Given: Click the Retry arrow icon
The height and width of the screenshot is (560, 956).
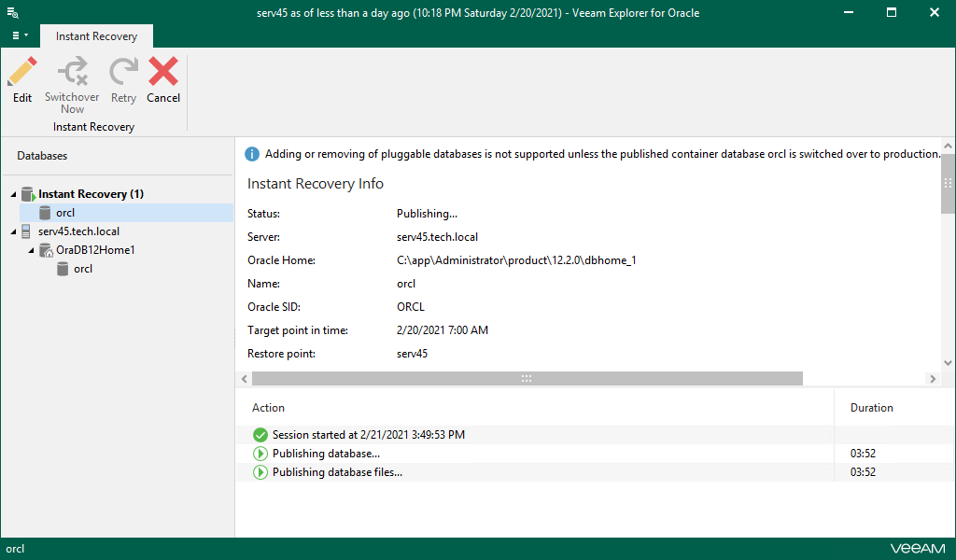Looking at the screenshot, I should 123,72.
